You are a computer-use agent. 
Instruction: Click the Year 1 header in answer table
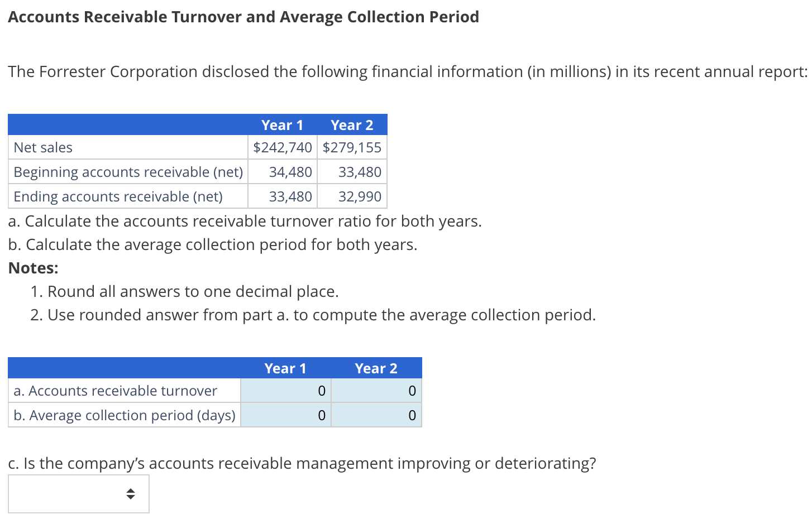point(285,368)
